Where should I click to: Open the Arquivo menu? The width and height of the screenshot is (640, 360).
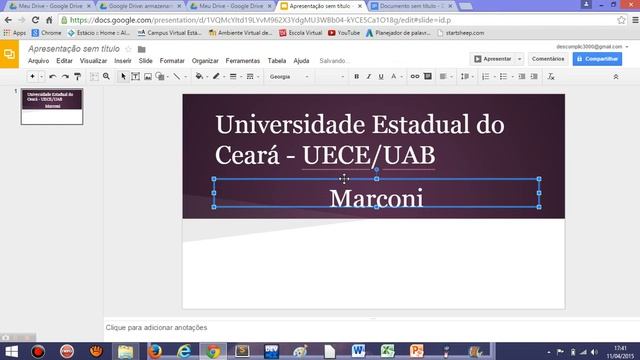click(x=38, y=61)
